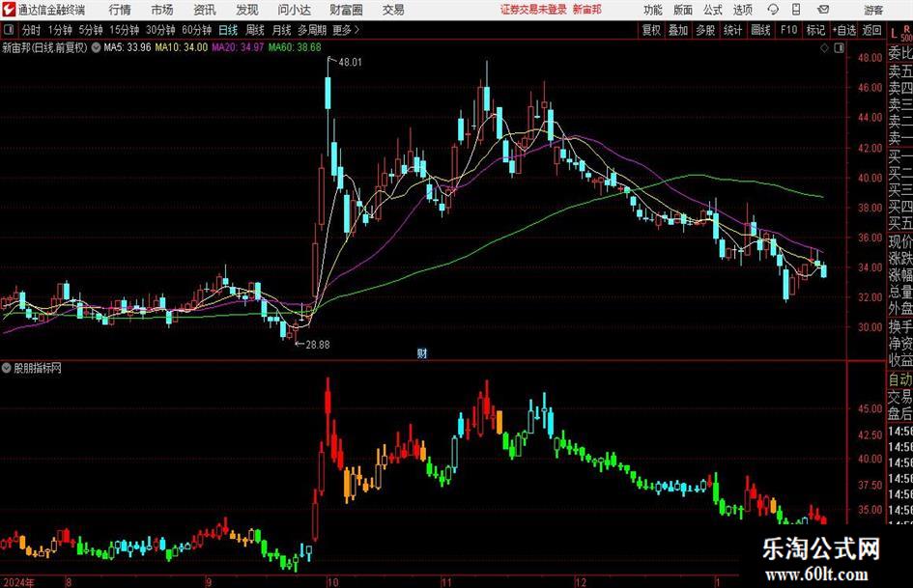
Task: Click the F10 company info button
Action: 788,30
